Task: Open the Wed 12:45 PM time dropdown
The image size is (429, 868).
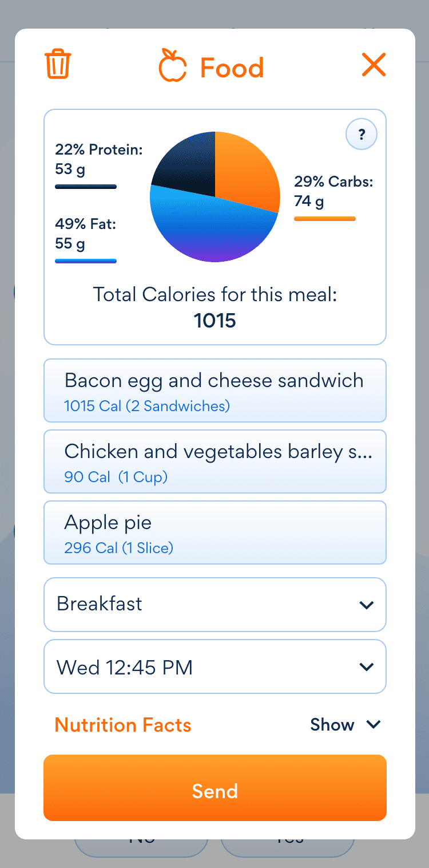Action: pos(215,666)
